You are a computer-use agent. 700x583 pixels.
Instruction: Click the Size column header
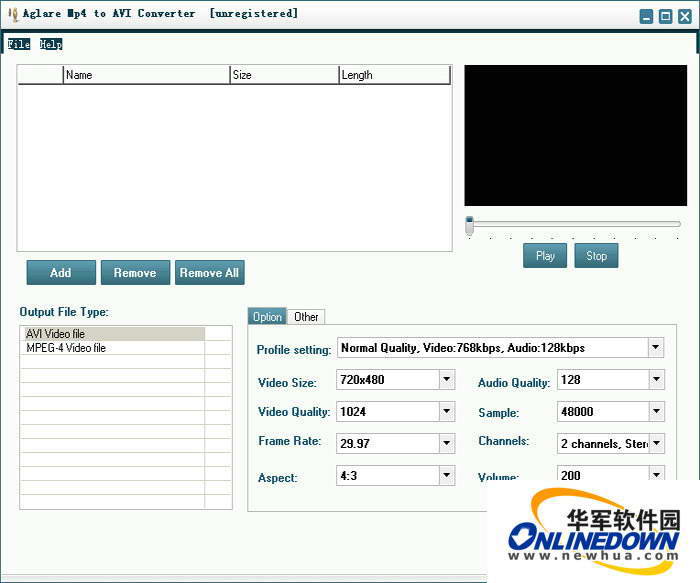coord(284,75)
